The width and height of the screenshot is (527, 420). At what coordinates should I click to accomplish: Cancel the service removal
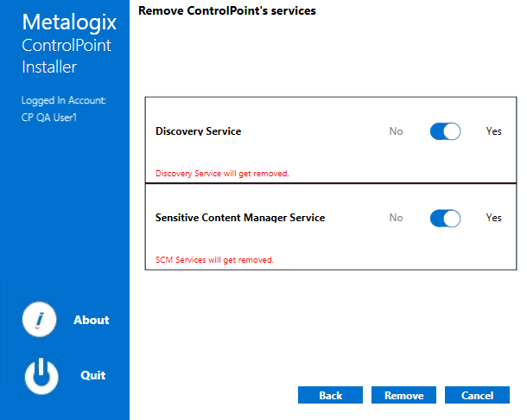pyautogui.click(x=477, y=395)
